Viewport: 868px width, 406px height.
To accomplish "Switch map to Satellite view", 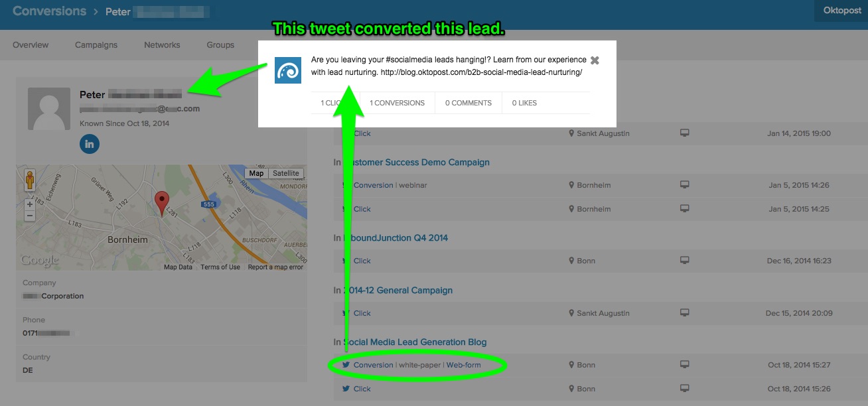I will (x=286, y=173).
